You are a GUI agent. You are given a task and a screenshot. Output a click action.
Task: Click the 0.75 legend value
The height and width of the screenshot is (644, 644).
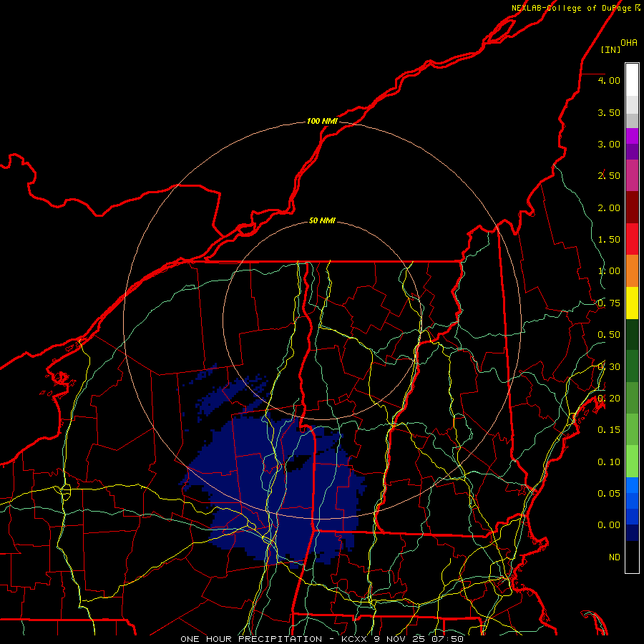[x=609, y=303]
